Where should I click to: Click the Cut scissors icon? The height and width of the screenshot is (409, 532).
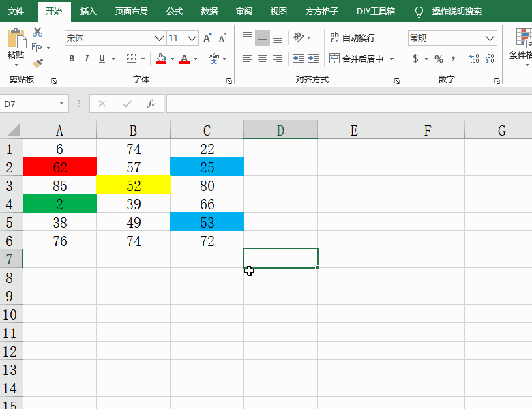(x=38, y=32)
